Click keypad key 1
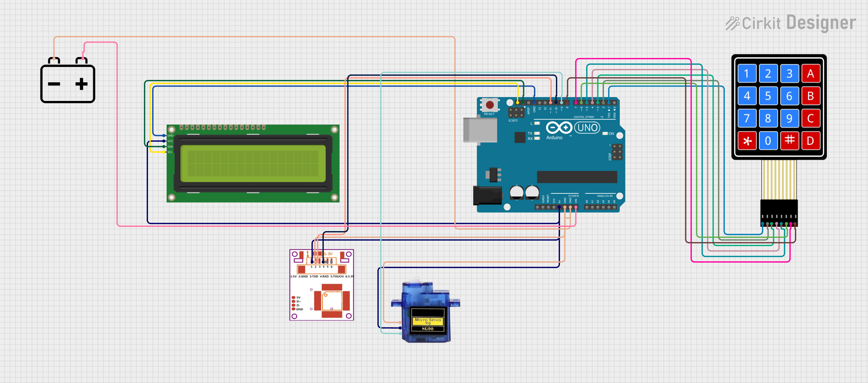This screenshot has width=868, height=383. (747, 74)
